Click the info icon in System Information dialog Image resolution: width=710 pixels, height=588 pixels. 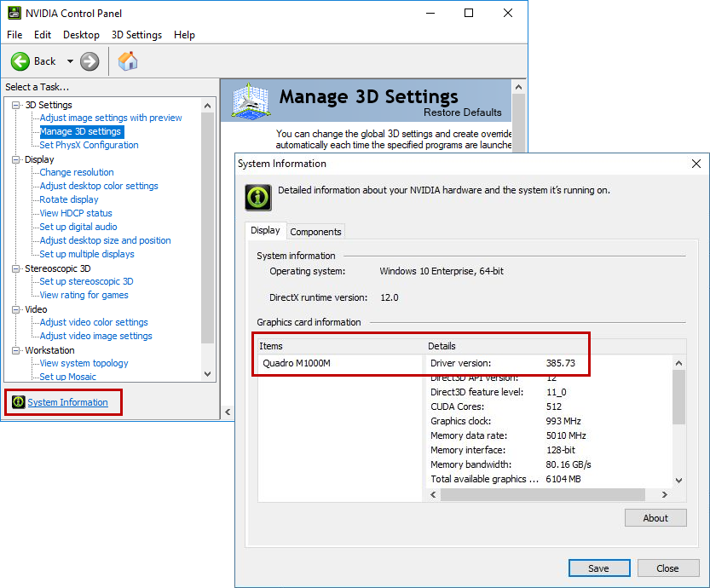258,197
